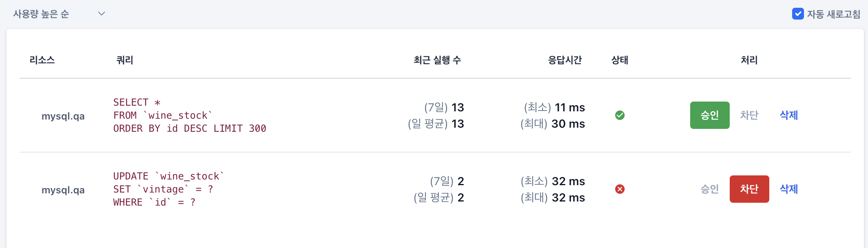Click green 승인 button for SELECT query
Image resolution: width=868 pixels, height=248 pixels.
pyautogui.click(x=710, y=115)
